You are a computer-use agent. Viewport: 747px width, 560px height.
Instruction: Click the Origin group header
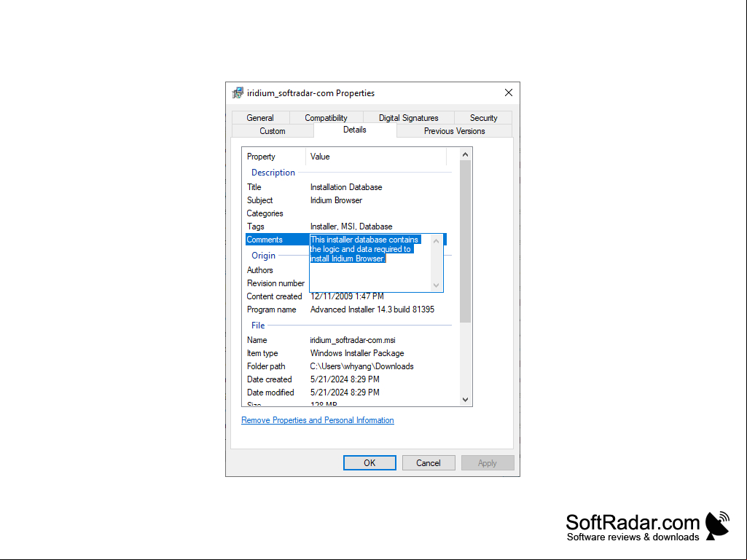pos(263,255)
